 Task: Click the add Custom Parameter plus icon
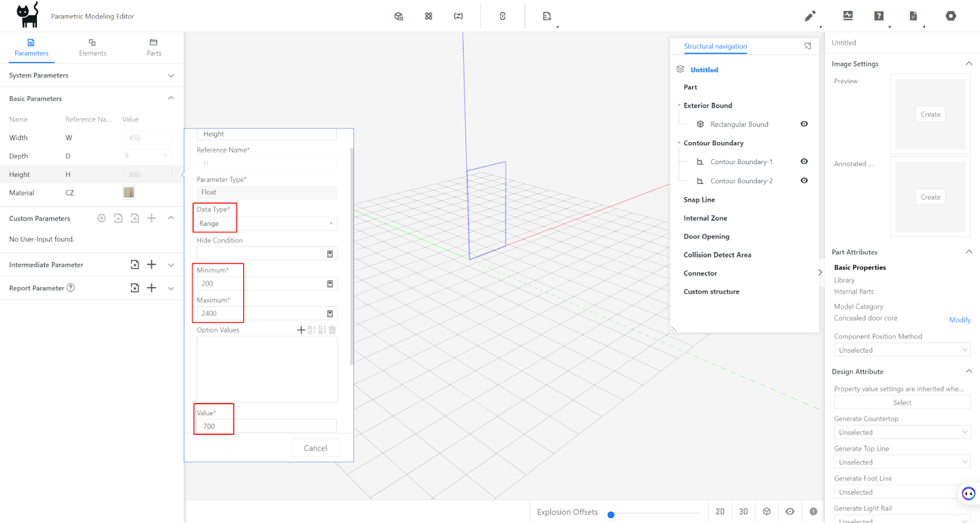(152, 218)
